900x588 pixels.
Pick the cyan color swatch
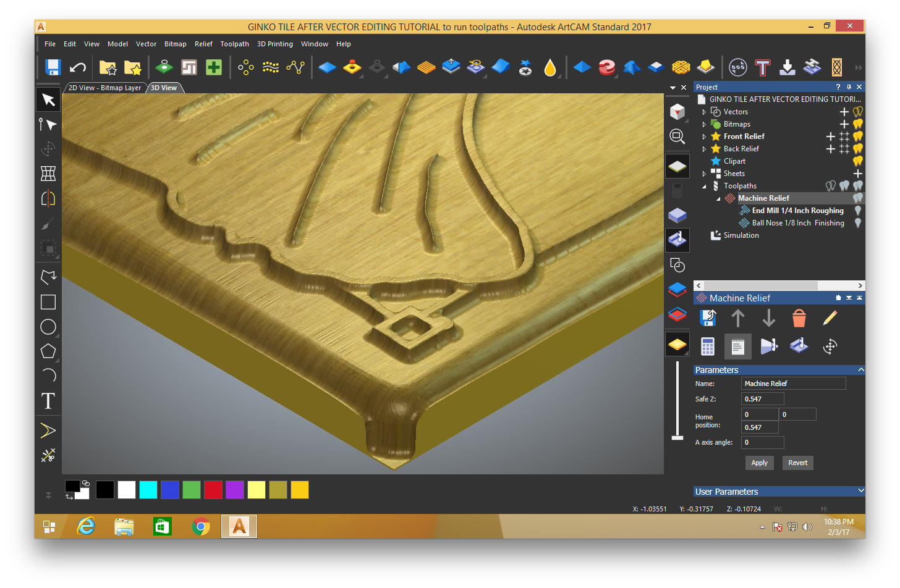[x=148, y=490]
